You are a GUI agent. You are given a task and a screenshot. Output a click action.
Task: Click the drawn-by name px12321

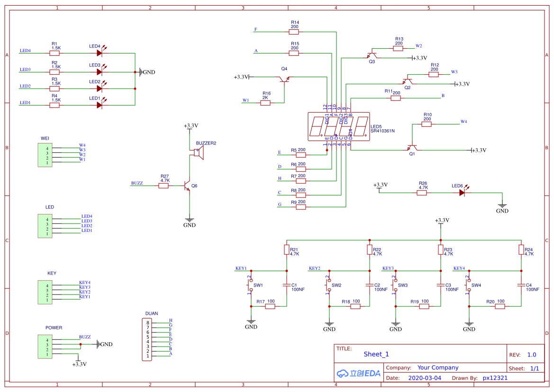(495, 378)
